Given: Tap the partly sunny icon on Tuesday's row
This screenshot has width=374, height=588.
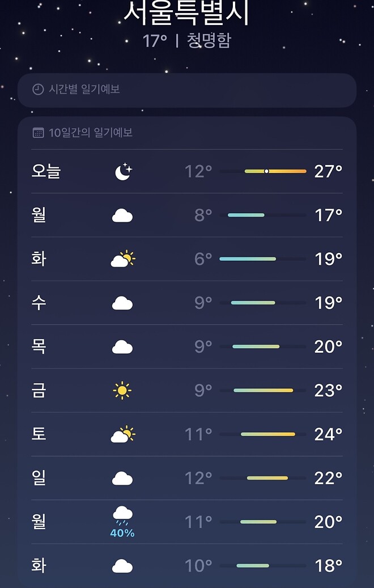Looking at the screenshot, I should point(123,258).
